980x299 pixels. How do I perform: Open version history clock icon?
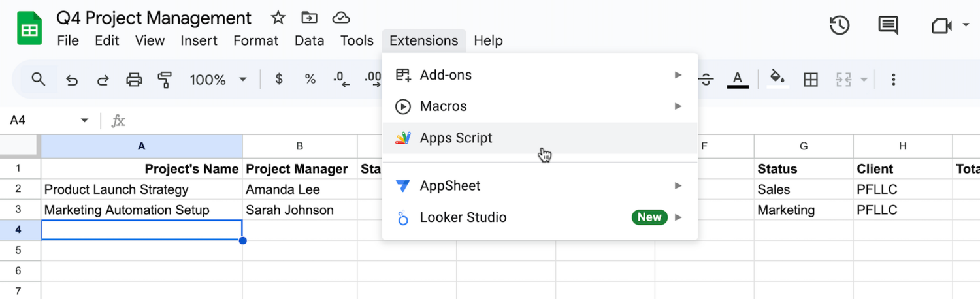coord(840,26)
